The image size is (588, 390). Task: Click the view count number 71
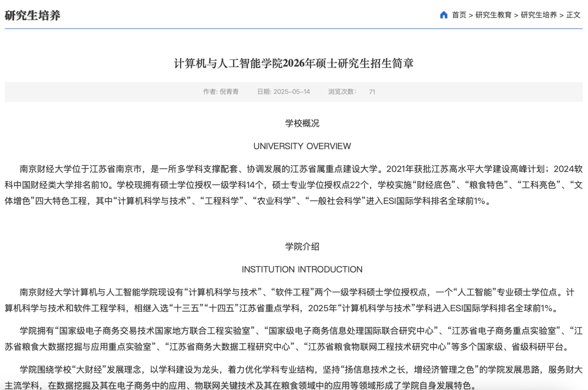pyautogui.click(x=372, y=91)
